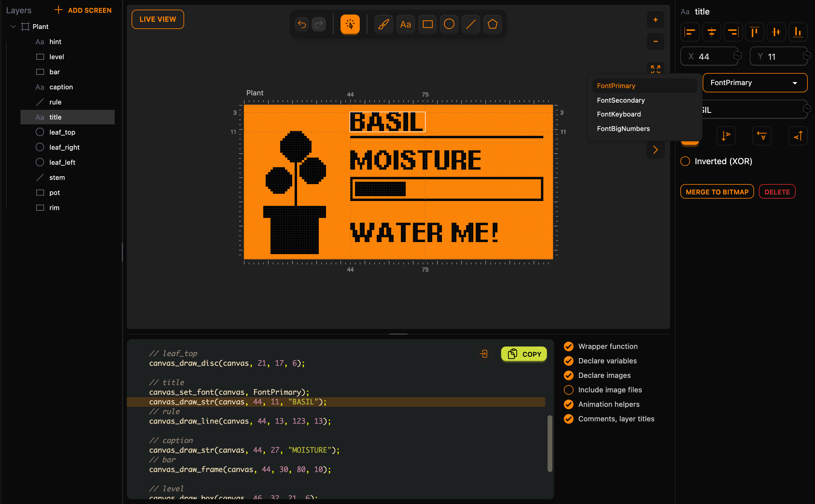Select the leaf_left layer
The image size is (815, 504).
click(68, 162)
